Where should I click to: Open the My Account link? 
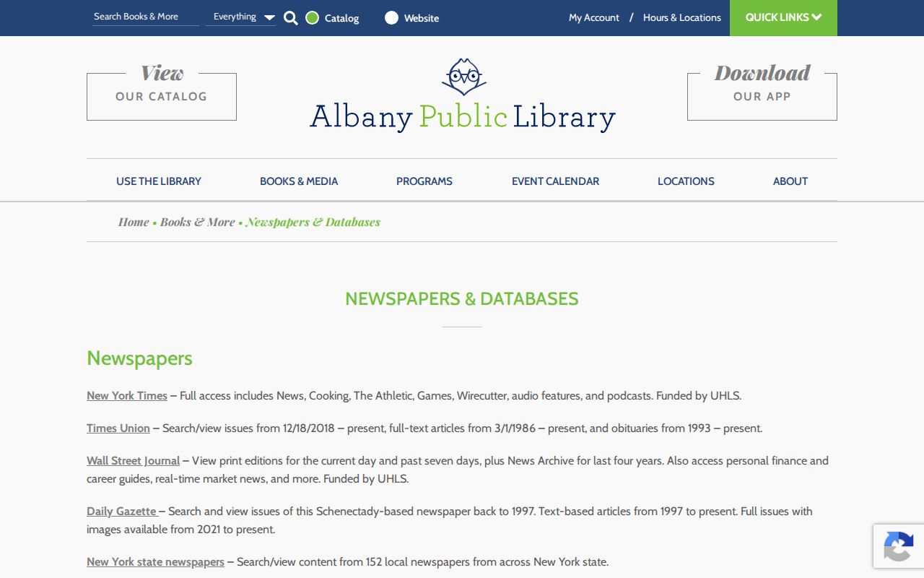click(x=594, y=18)
